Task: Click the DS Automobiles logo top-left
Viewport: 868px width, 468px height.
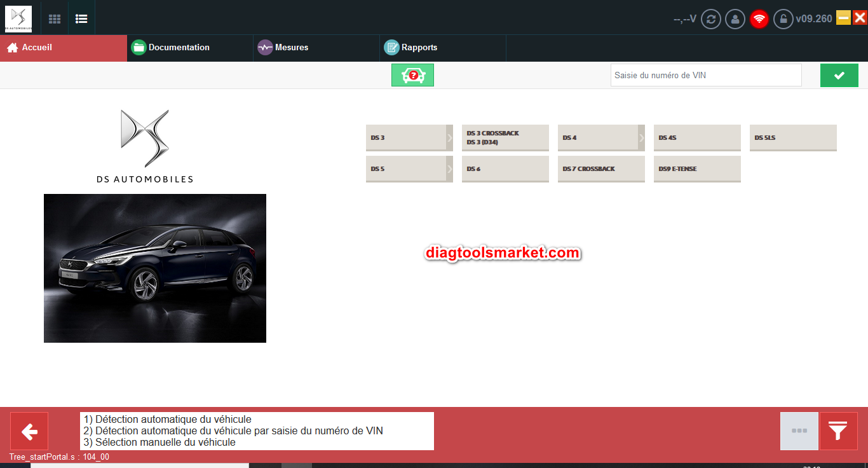Action: tap(18, 19)
